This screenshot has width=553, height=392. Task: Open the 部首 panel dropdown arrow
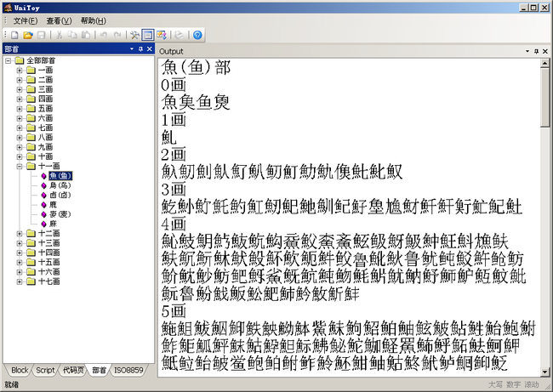pyautogui.click(x=132, y=49)
